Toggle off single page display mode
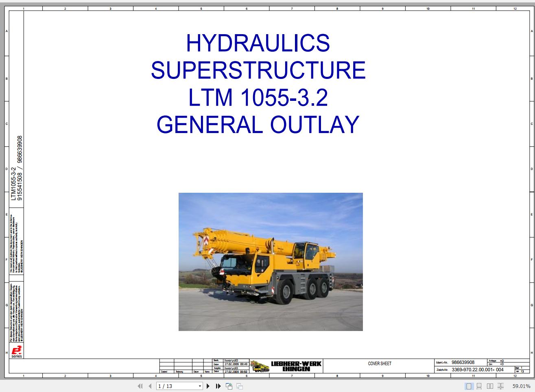535x392 pixels. [468, 386]
